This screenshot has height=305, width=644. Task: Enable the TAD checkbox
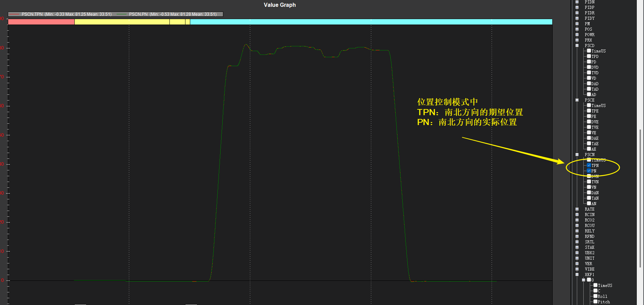(589, 89)
